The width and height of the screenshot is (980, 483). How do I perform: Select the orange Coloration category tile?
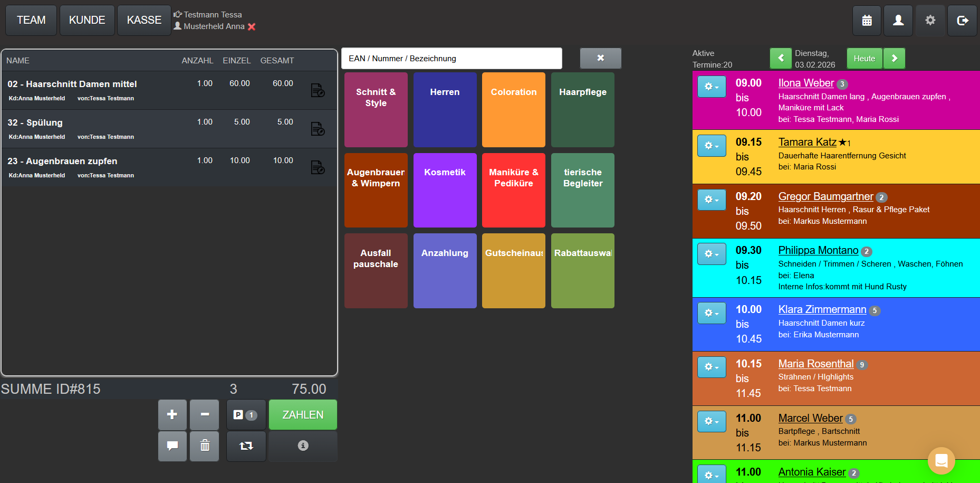[x=514, y=110]
